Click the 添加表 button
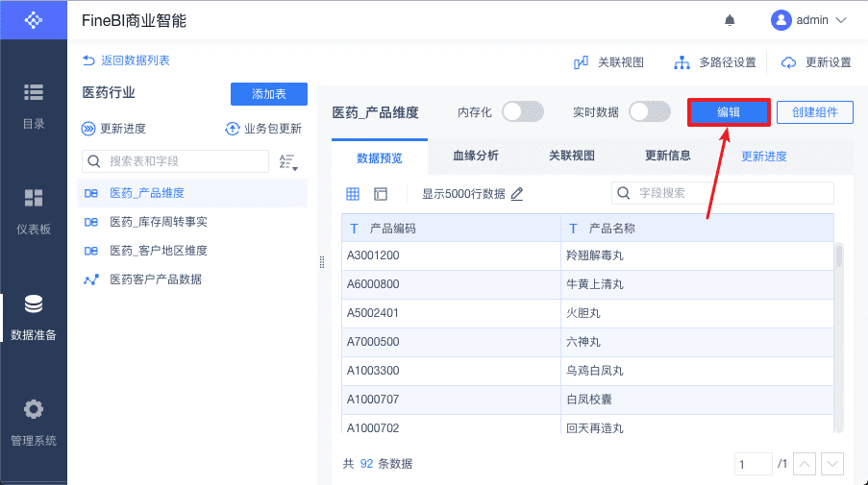868x485 pixels. [x=268, y=94]
